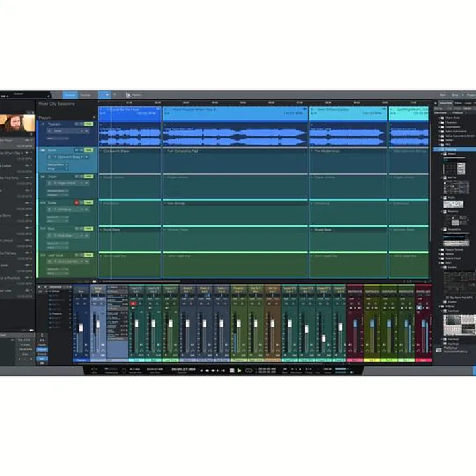Click the Synth player instrument icon

[x=42, y=150]
